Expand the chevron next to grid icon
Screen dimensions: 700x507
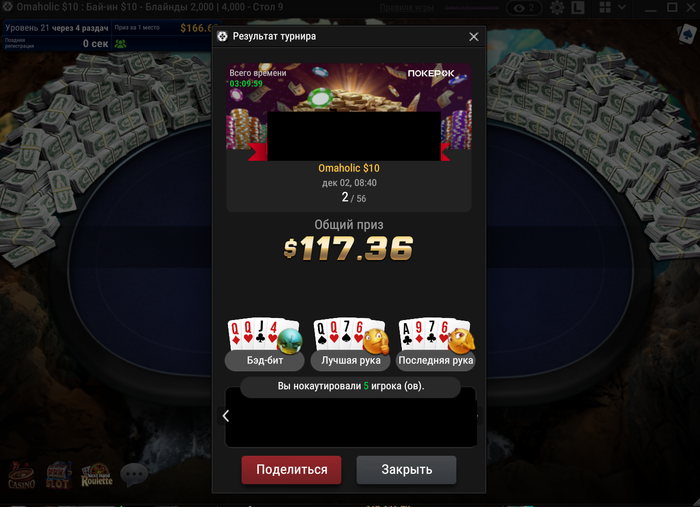(x=621, y=8)
